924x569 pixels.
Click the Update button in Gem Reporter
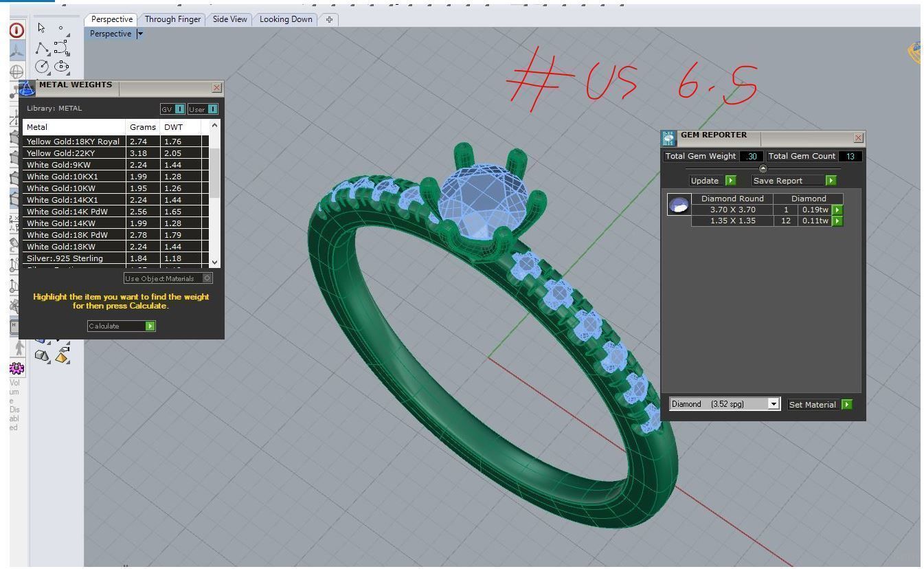coord(712,181)
